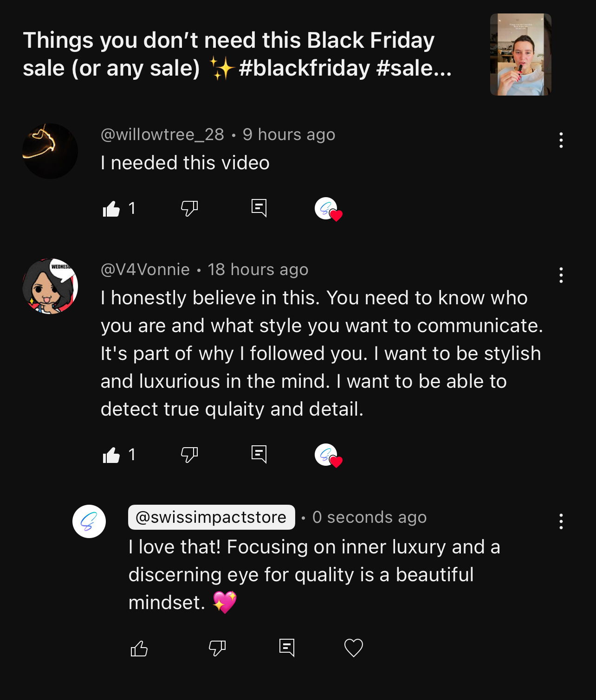Dislike the V4Vonnie comment
This screenshot has height=700, width=596.
tap(189, 455)
